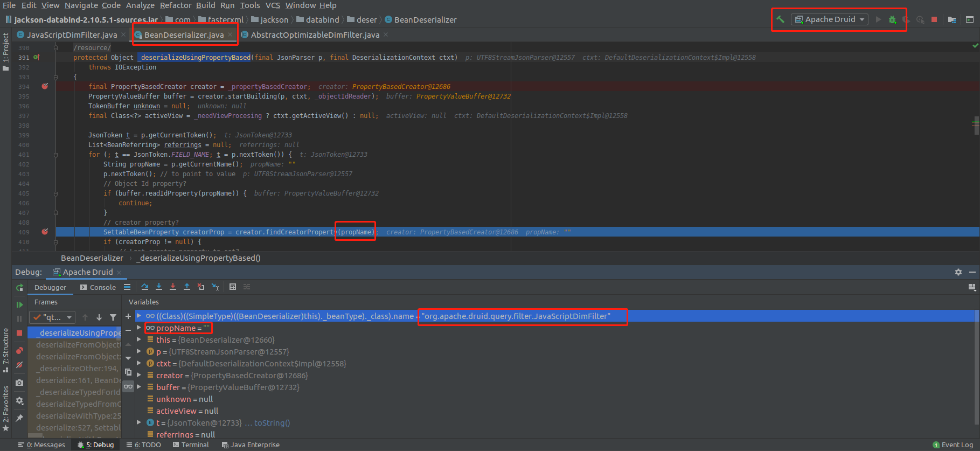Click the toString() link on variable t

pos(272,423)
